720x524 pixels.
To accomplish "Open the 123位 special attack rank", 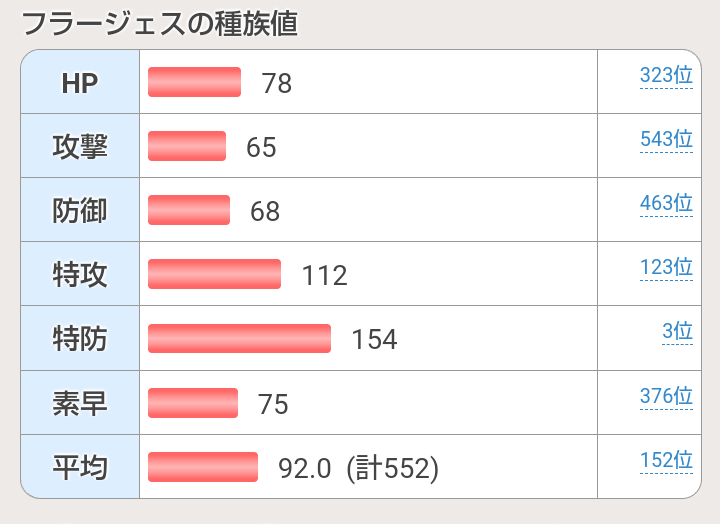I will (666, 268).
